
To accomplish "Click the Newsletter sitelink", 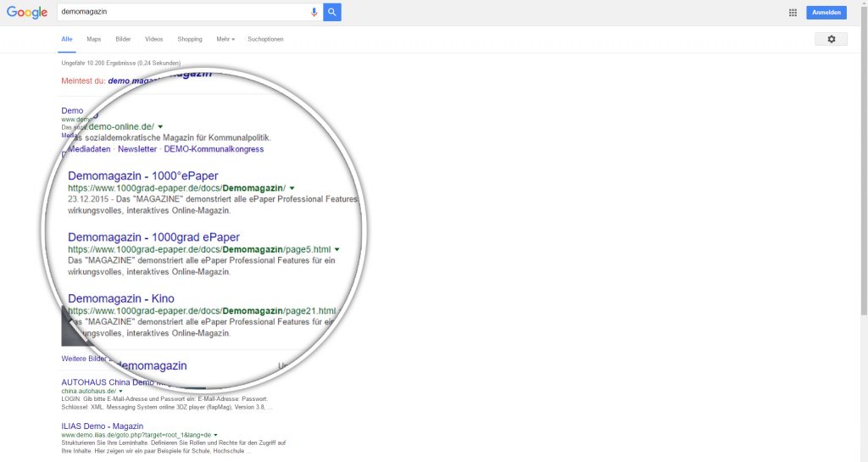I will coord(137,149).
